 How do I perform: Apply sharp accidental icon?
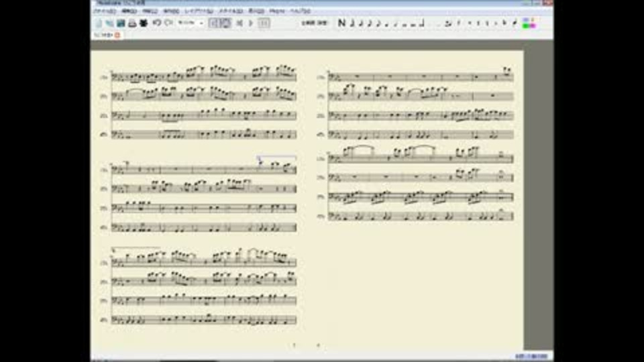[478, 23]
